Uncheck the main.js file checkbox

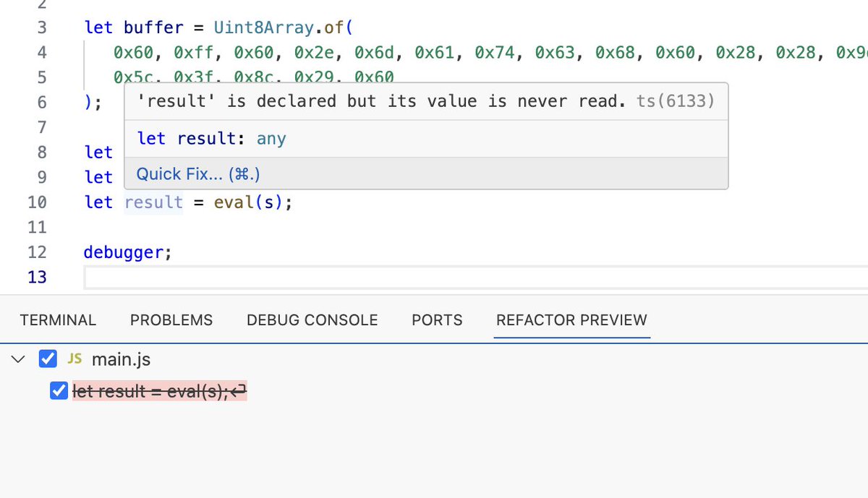click(48, 359)
